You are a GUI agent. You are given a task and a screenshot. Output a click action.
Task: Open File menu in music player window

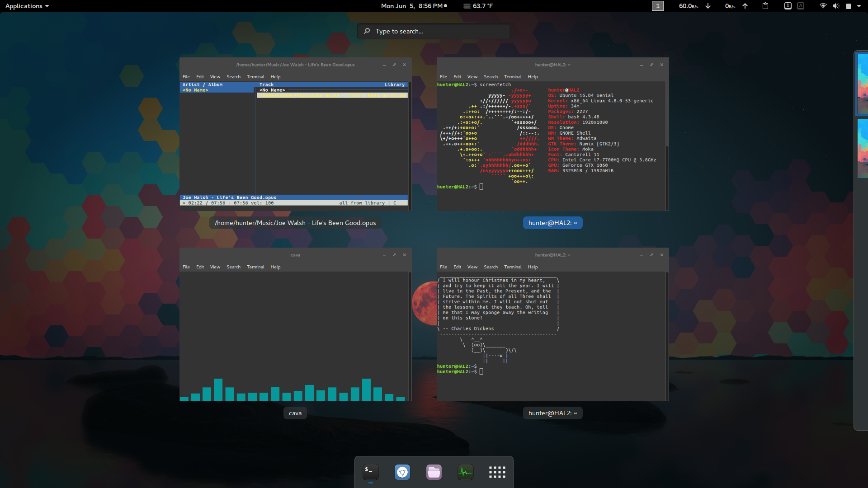click(x=186, y=77)
